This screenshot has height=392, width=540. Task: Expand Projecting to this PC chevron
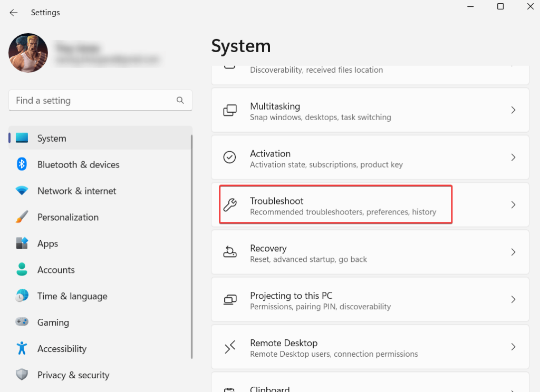[x=513, y=299]
